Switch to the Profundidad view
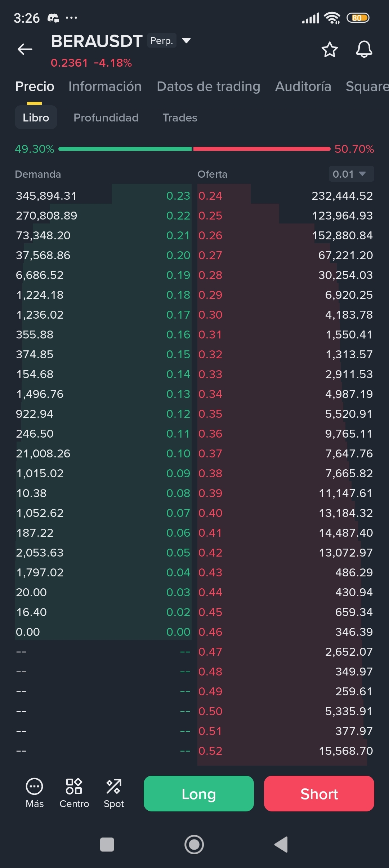The height and width of the screenshot is (868, 389). (x=106, y=118)
